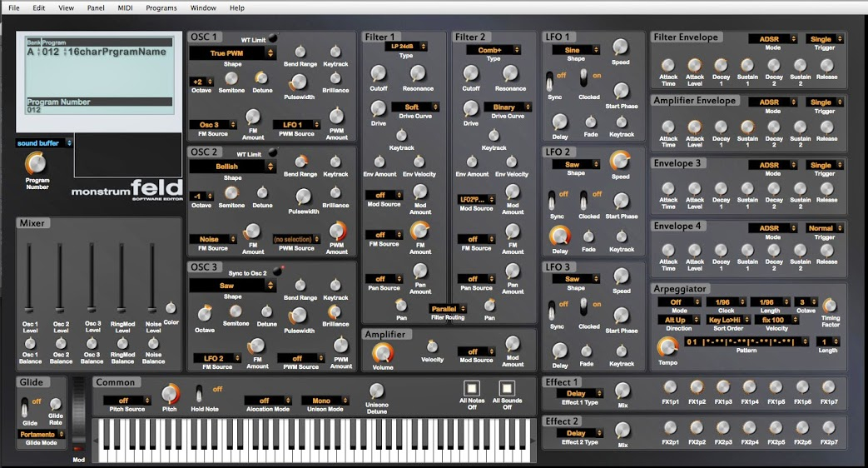The width and height of the screenshot is (868, 468).
Task: Toggle the OSC 1 WT Limit switch
Action: point(272,38)
